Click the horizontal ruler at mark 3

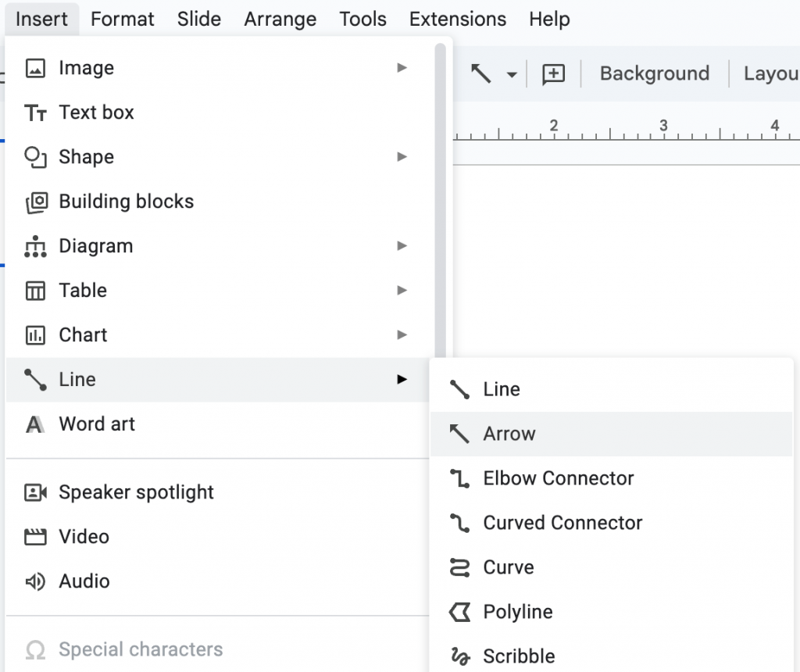663,127
